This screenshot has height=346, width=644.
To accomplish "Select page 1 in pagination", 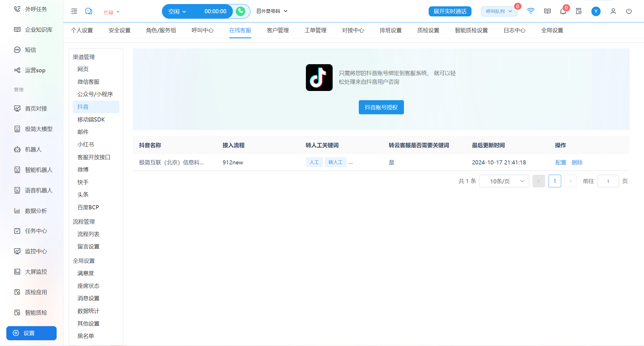I will [555, 181].
